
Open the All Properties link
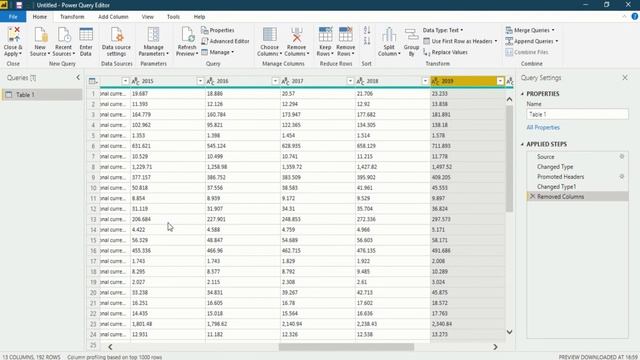coord(543,127)
